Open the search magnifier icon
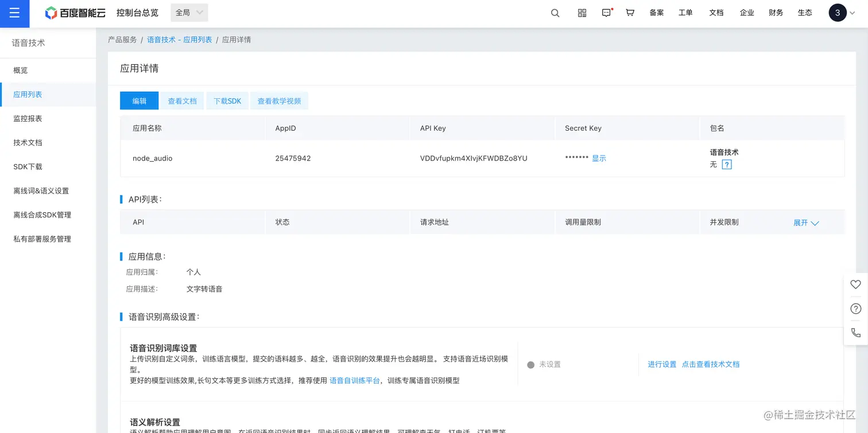868x433 pixels. tap(555, 13)
